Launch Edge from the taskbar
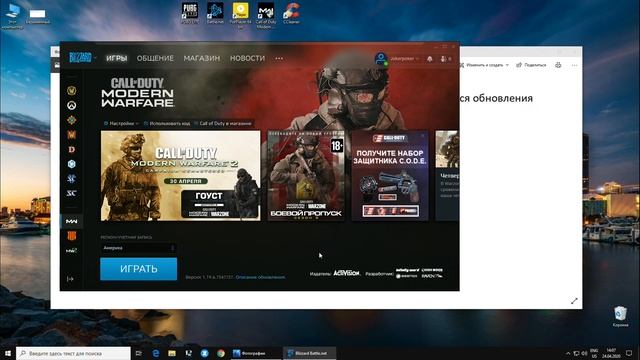640x360 pixels. pos(156,353)
